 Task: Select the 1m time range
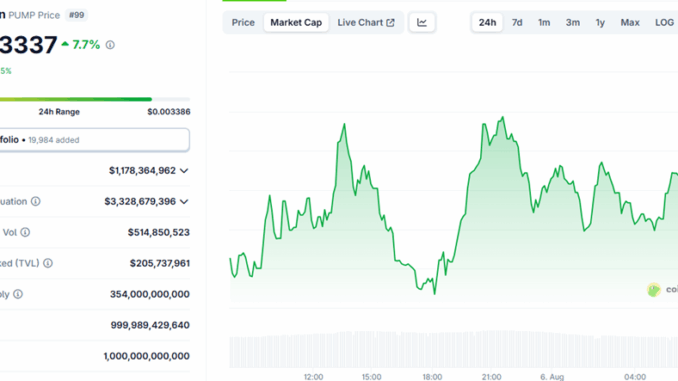point(544,22)
